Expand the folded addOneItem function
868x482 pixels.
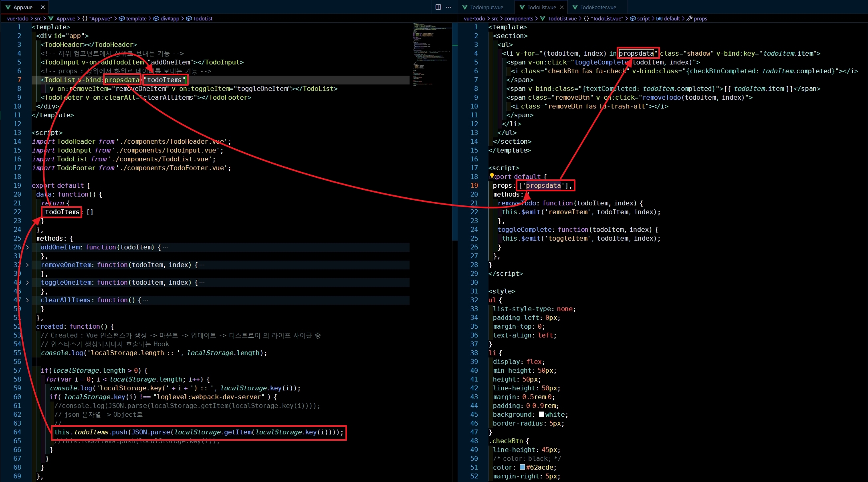point(27,247)
